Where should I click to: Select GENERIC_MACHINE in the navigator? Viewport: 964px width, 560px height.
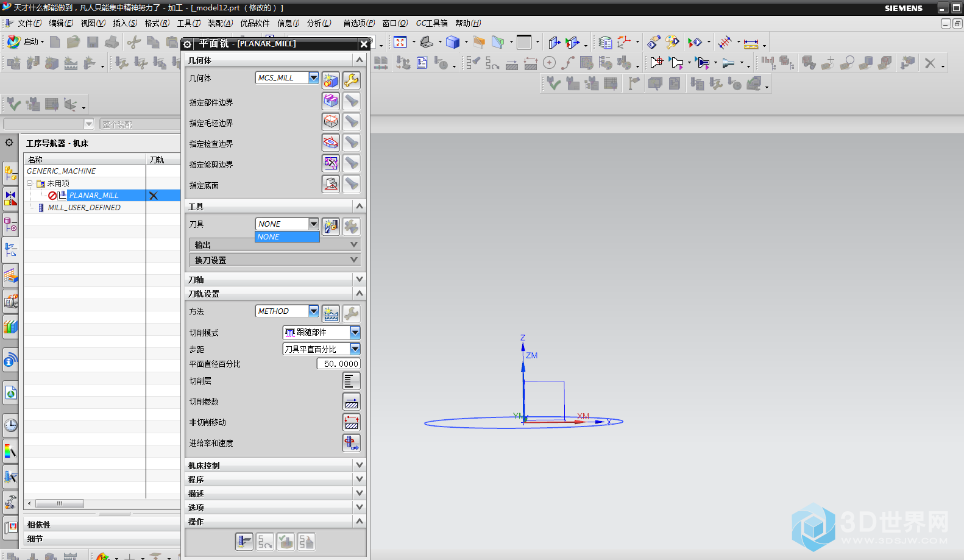pyautogui.click(x=61, y=171)
